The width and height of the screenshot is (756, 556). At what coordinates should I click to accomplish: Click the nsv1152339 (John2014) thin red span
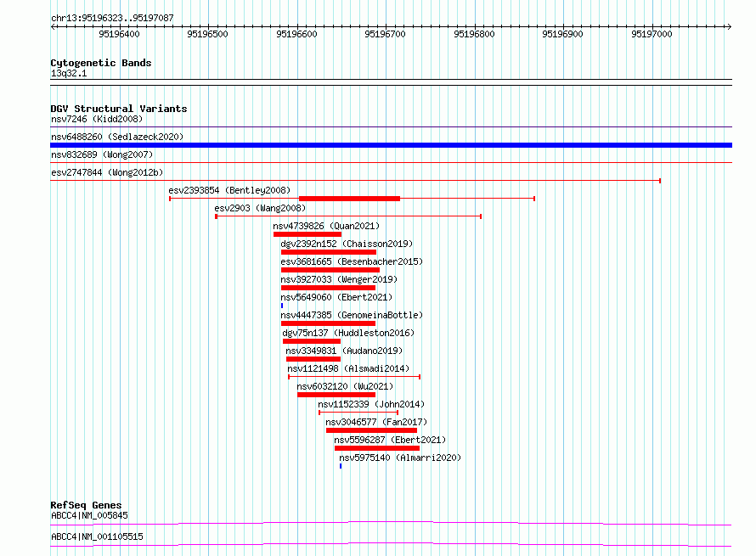tap(358, 413)
